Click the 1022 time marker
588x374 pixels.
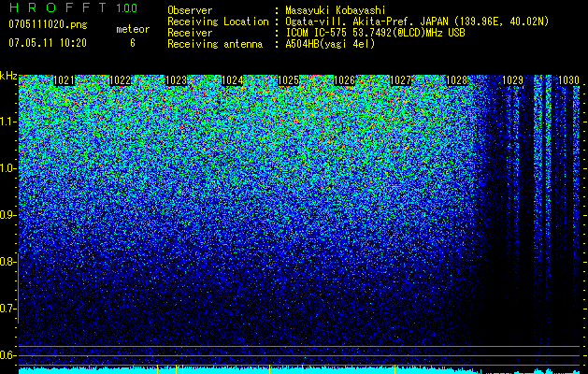click(x=120, y=80)
